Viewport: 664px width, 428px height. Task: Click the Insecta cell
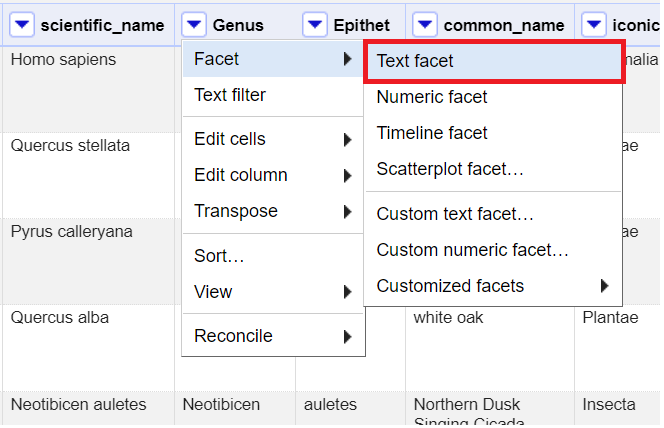click(617, 408)
